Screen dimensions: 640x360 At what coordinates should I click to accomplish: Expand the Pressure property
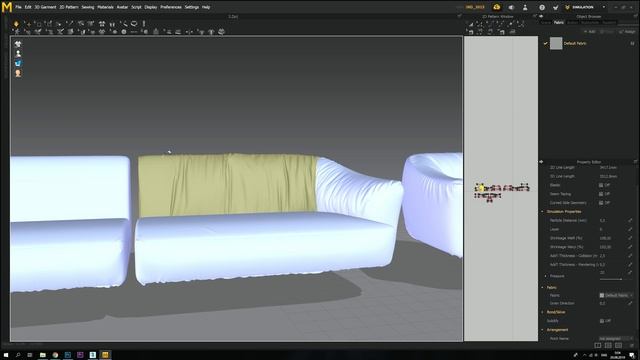(x=546, y=276)
